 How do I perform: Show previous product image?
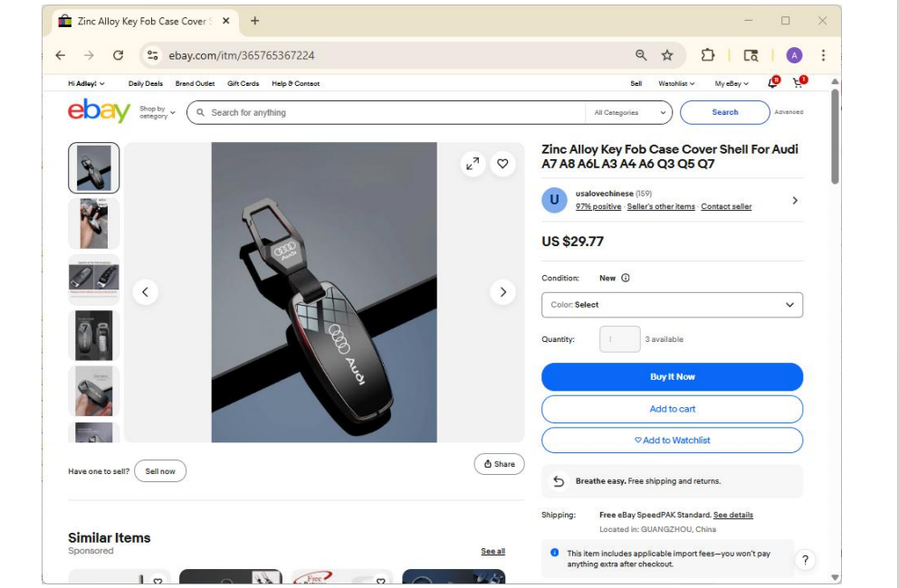pyautogui.click(x=146, y=291)
